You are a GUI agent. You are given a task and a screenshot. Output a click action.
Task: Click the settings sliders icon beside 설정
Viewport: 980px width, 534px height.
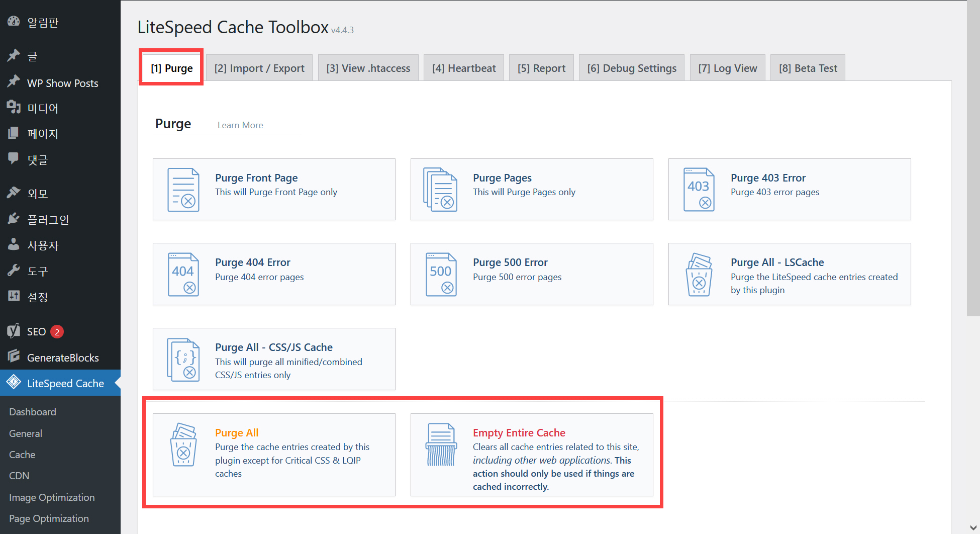(14, 296)
